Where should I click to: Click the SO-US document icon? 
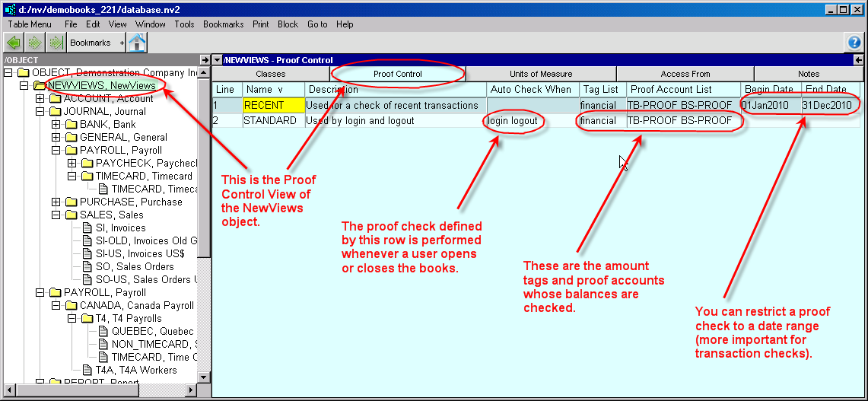[x=87, y=279]
